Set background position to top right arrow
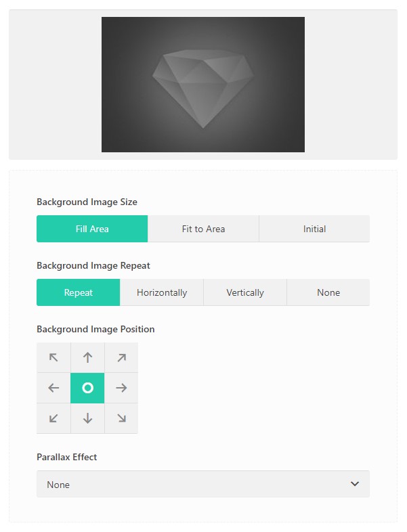The height and width of the screenshot is (532, 407). click(121, 357)
